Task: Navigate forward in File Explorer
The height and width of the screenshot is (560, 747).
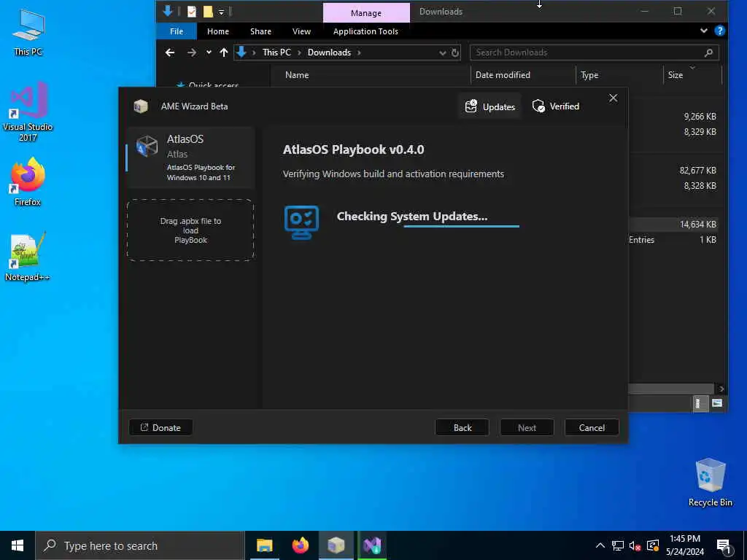Action: coord(192,52)
